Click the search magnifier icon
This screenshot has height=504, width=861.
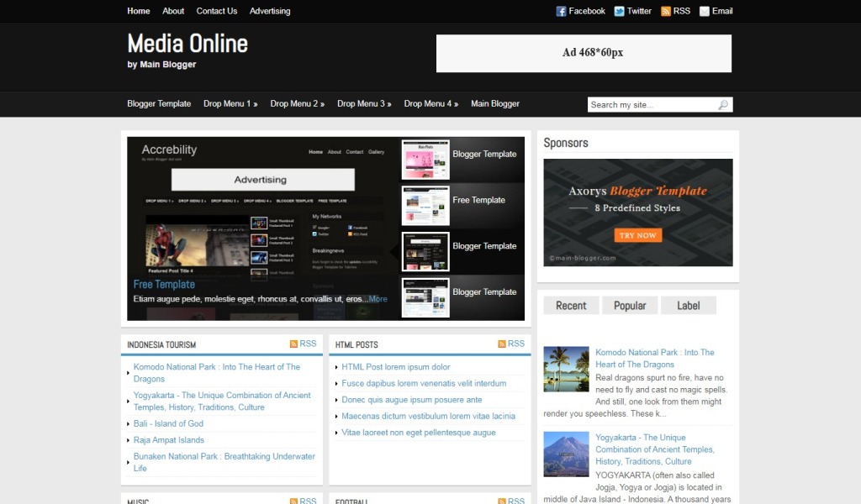click(x=723, y=105)
